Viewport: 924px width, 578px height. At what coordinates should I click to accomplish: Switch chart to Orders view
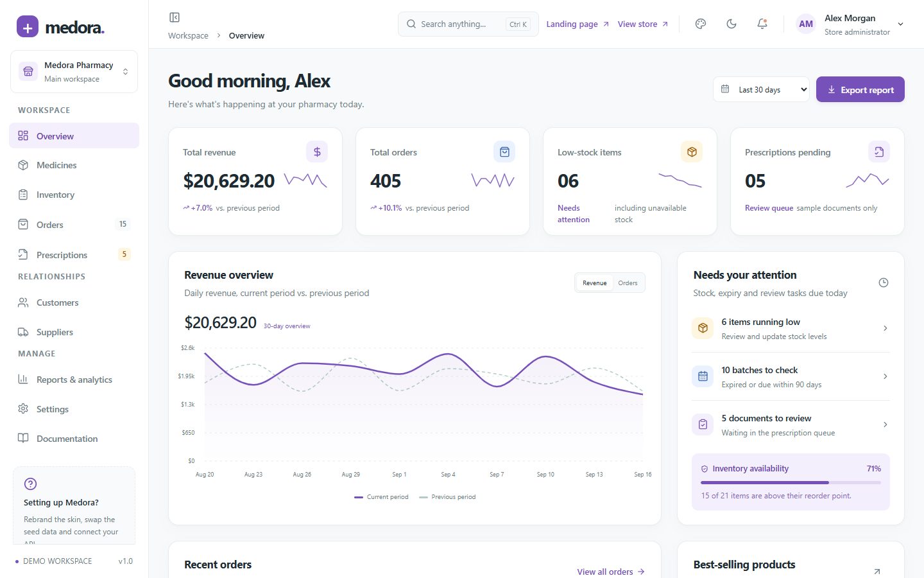click(x=628, y=283)
